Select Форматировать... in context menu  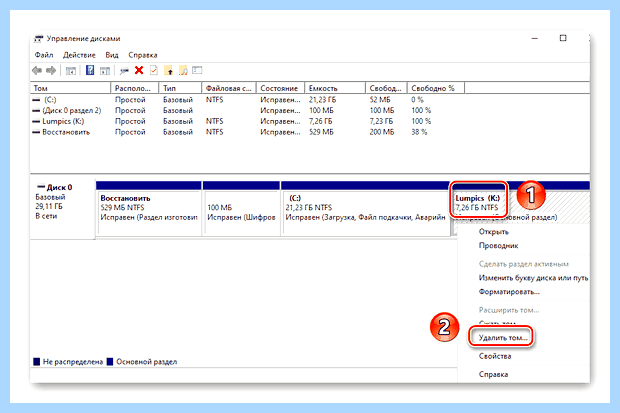coord(509,292)
